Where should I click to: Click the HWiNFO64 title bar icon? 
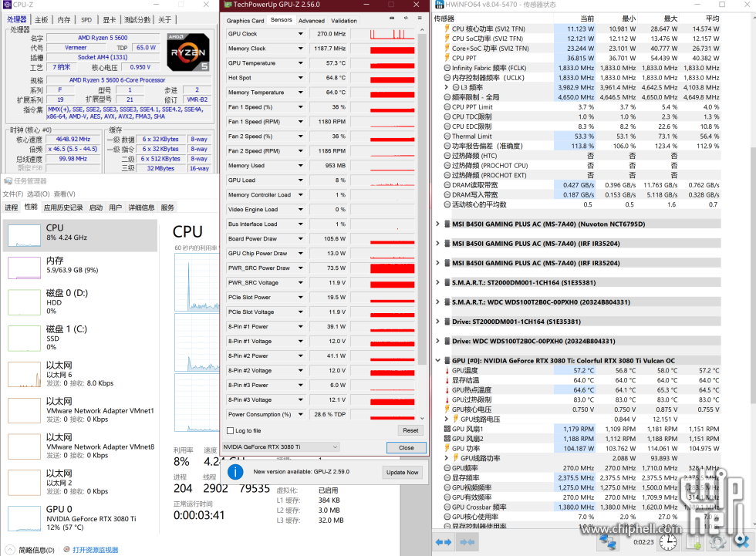pyautogui.click(x=439, y=5)
